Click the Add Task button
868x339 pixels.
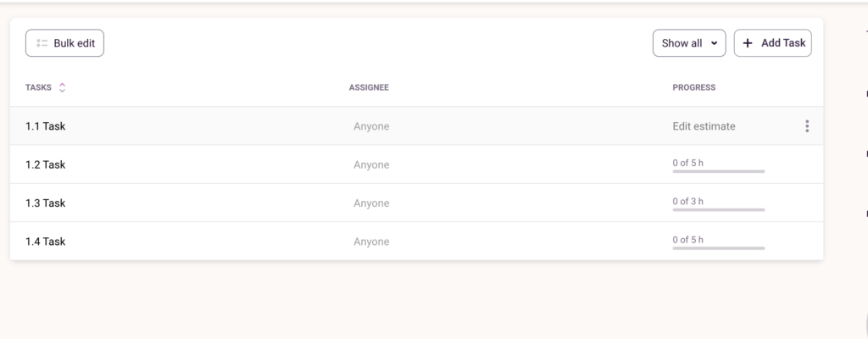772,43
